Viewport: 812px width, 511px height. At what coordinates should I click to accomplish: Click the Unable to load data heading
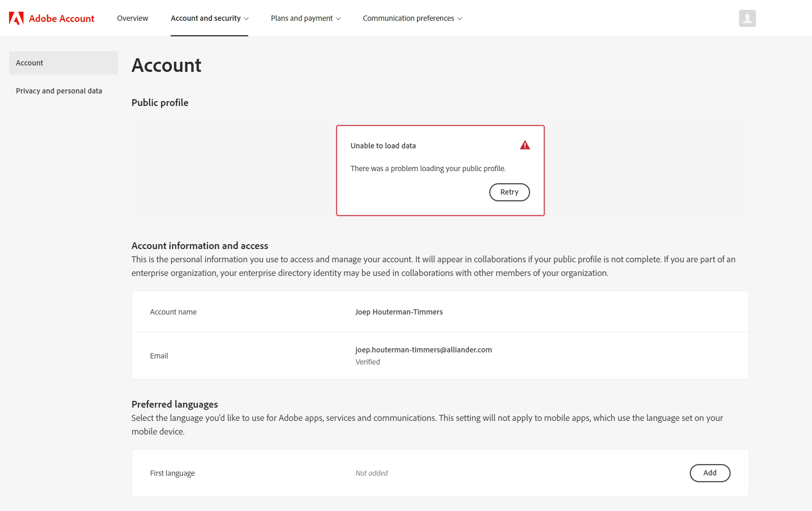pos(383,146)
